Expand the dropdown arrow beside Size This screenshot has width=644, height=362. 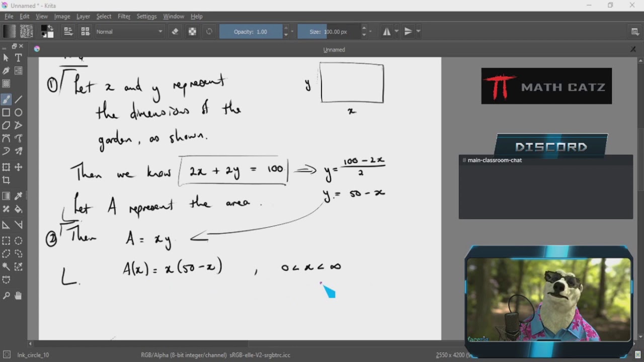pyautogui.click(x=370, y=31)
